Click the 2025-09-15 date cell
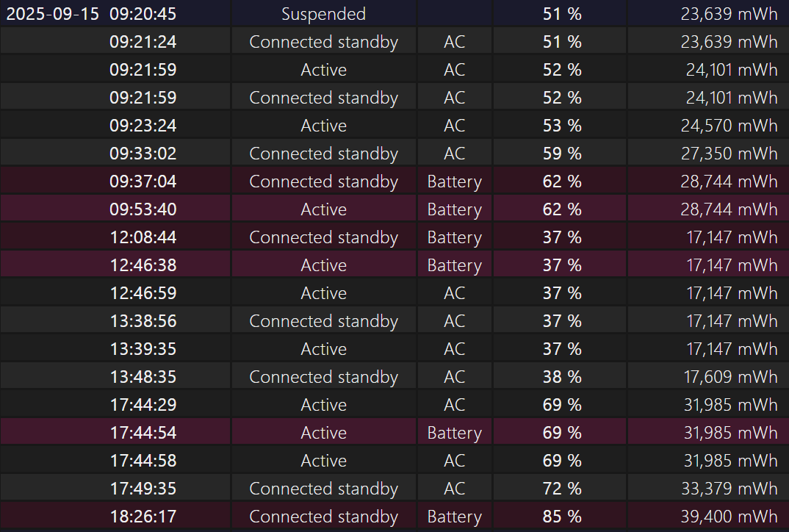The height and width of the screenshot is (532, 789). coord(52,14)
